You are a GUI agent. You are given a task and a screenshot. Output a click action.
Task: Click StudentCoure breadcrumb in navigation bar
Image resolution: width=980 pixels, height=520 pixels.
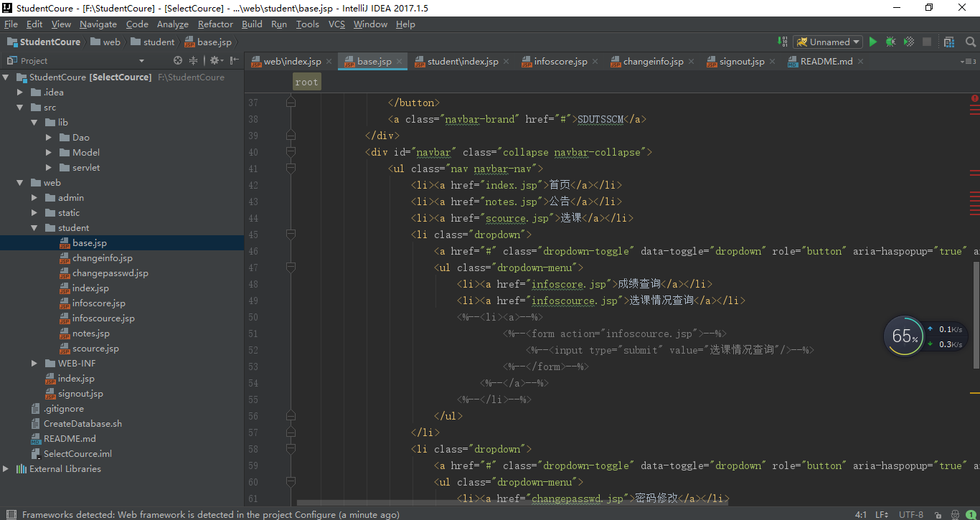(x=43, y=42)
